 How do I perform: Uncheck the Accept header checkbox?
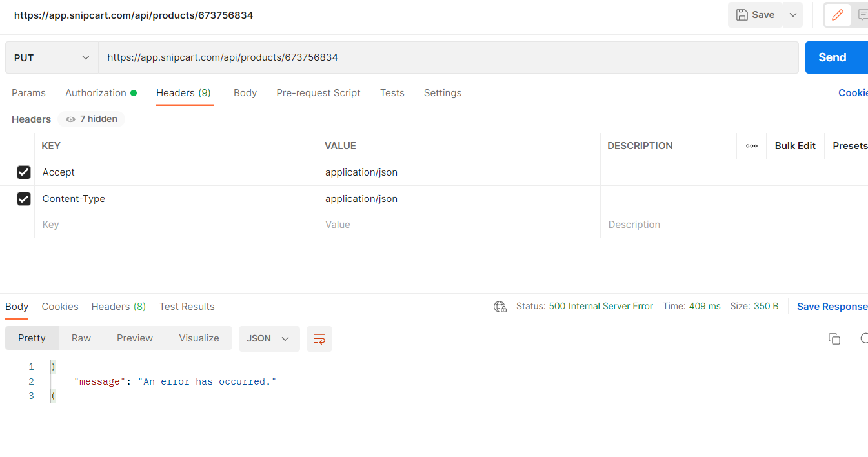(x=24, y=172)
